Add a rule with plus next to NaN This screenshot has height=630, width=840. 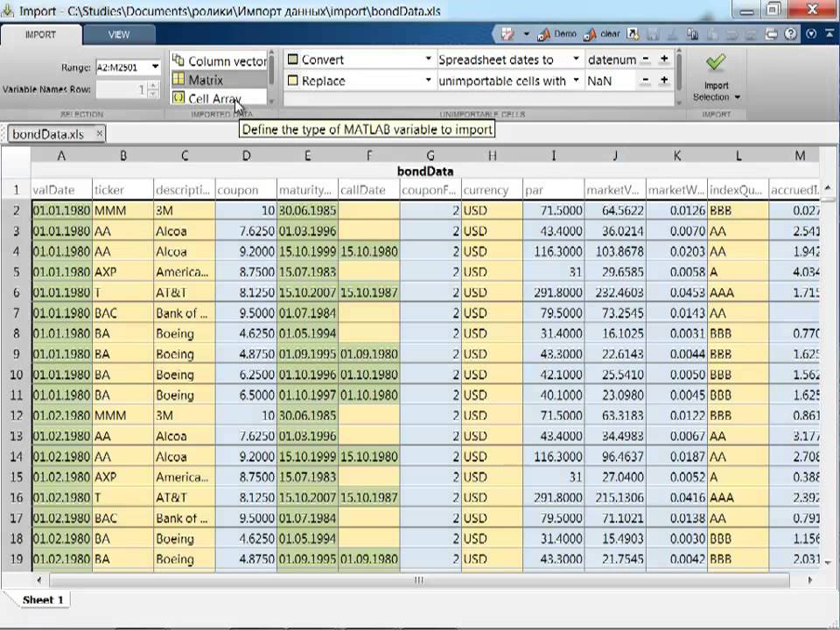(664, 80)
